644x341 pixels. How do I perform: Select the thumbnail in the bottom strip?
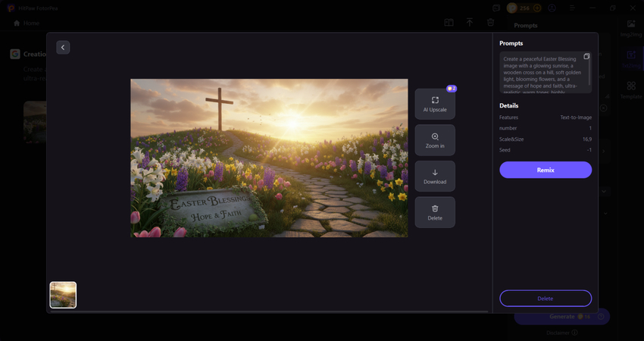pyautogui.click(x=63, y=295)
